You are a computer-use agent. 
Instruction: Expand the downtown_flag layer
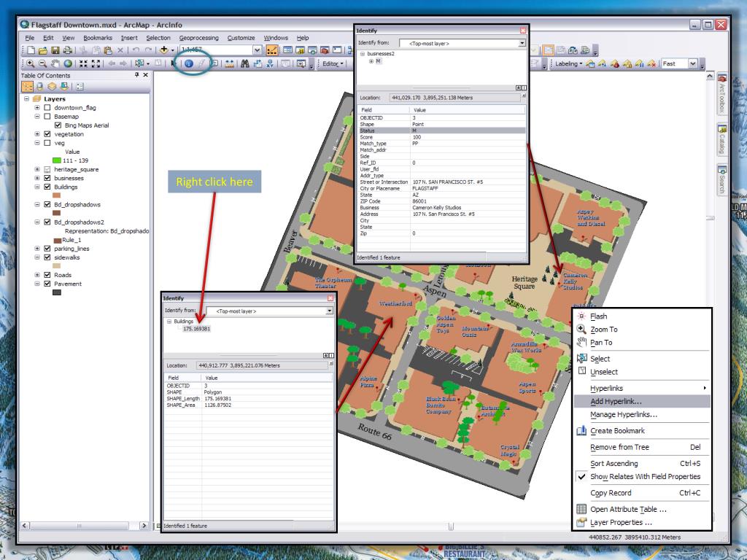(37, 108)
